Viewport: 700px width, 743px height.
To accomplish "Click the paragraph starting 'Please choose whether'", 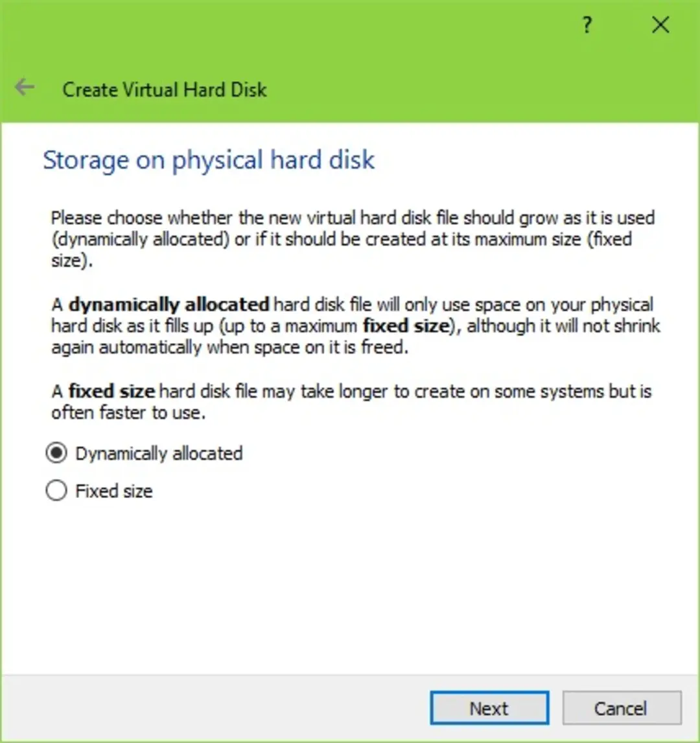I will [353, 239].
